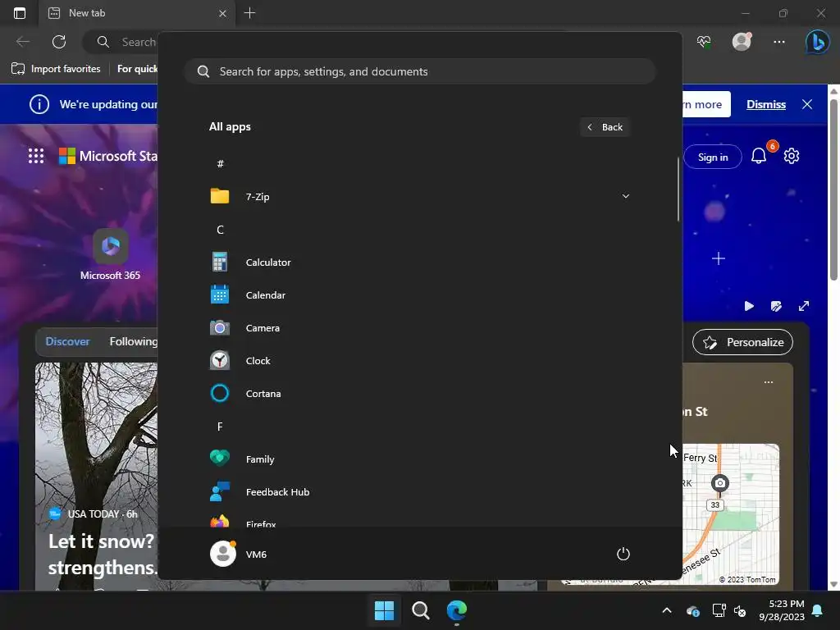This screenshot has height=630, width=840.
Task: Open the Microsoft Start app launcher grid
Action: 36,156
